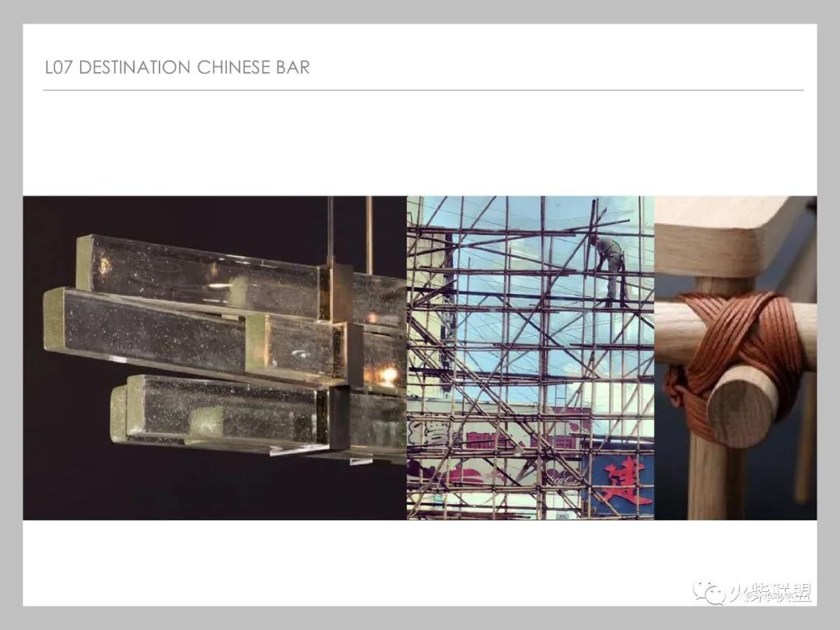Open the bamboo scaffolding photo
Image resolution: width=840 pixels, height=630 pixels.
(x=530, y=357)
